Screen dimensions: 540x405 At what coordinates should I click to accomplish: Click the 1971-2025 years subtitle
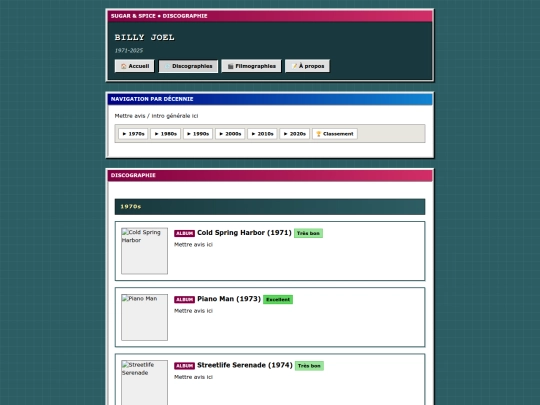pos(129,51)
